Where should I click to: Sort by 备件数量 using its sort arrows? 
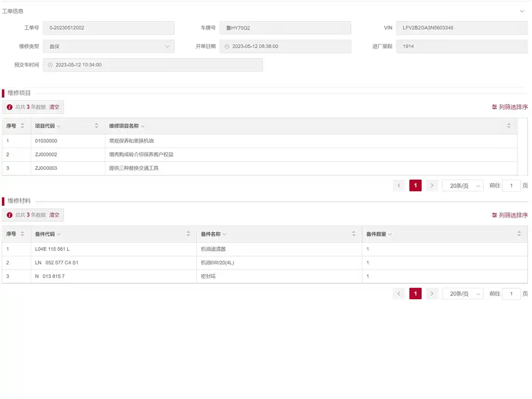coord(519,234)
